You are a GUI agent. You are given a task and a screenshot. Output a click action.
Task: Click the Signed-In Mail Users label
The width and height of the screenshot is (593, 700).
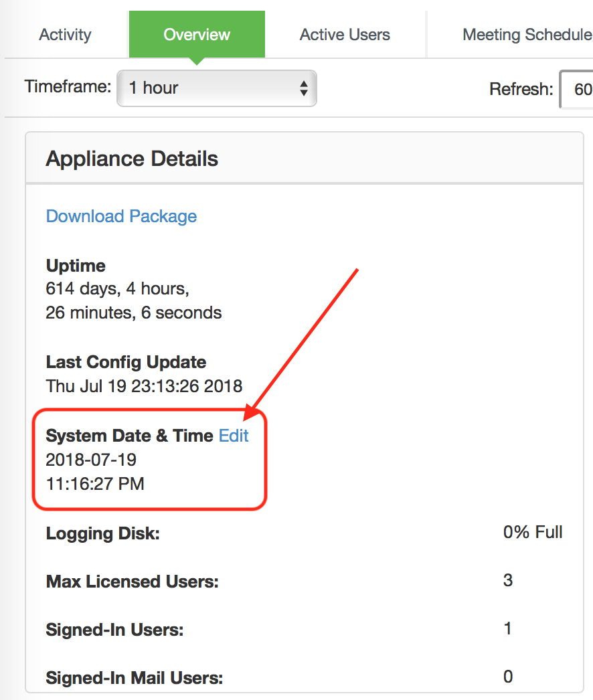(x=134, y=678)
